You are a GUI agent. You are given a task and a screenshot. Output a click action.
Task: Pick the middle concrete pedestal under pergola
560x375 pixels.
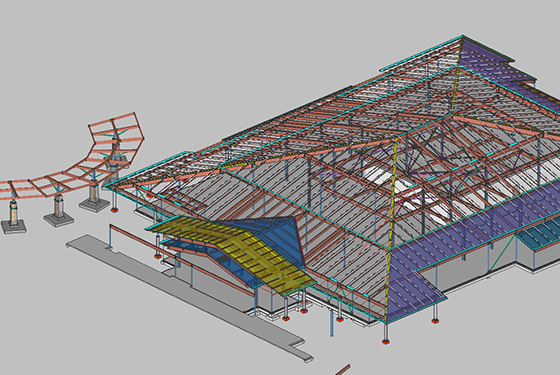[x=58, y=212]
